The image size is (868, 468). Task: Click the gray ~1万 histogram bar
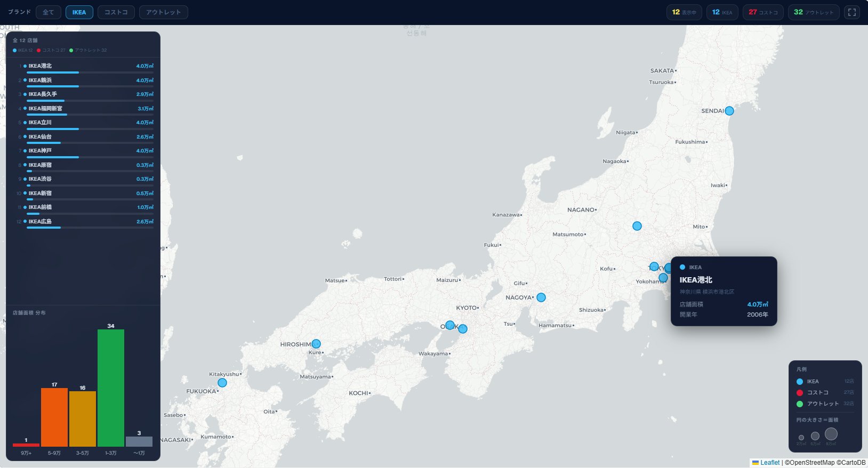139,441
